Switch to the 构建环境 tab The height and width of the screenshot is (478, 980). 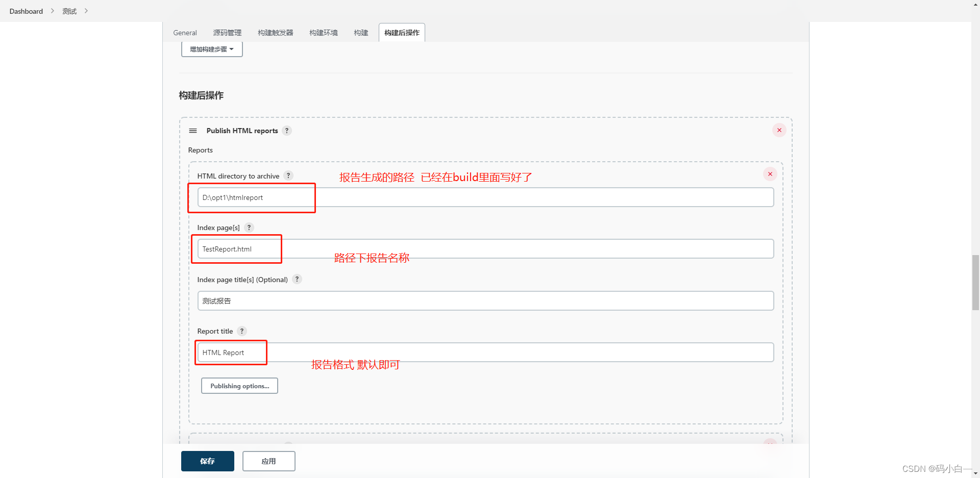323,32
